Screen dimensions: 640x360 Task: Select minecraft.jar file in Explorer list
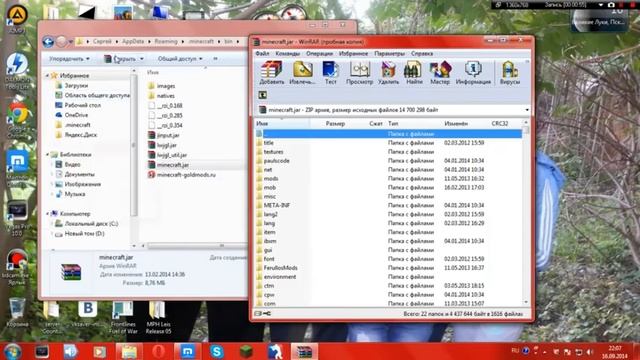(x=173, y=165)
